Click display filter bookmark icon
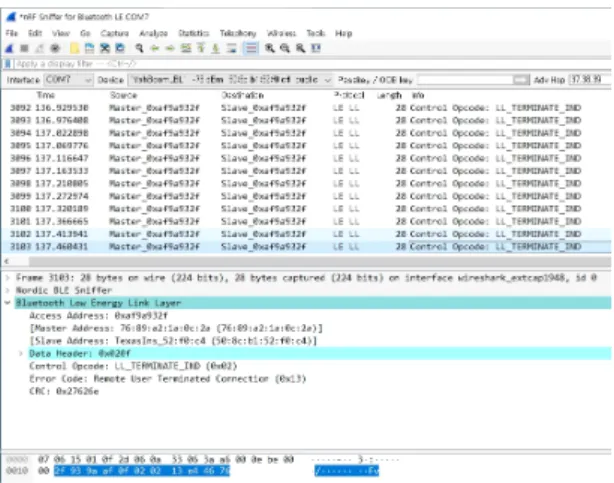614x483 pixels. point(7,64)
